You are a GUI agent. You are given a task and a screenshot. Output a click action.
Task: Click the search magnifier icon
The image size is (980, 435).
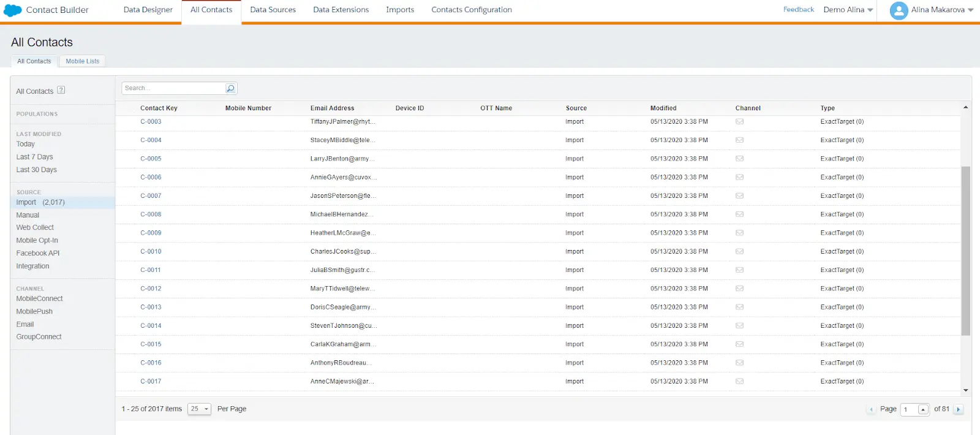[230, 88]
